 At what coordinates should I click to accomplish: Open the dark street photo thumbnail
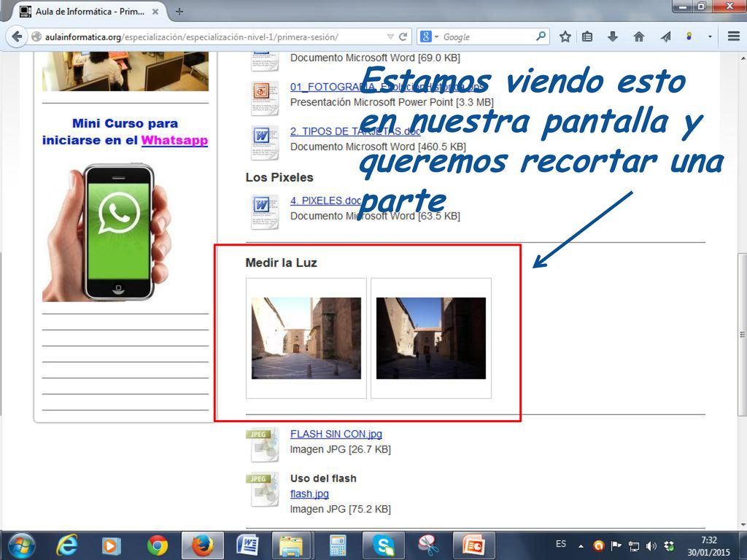431,338
